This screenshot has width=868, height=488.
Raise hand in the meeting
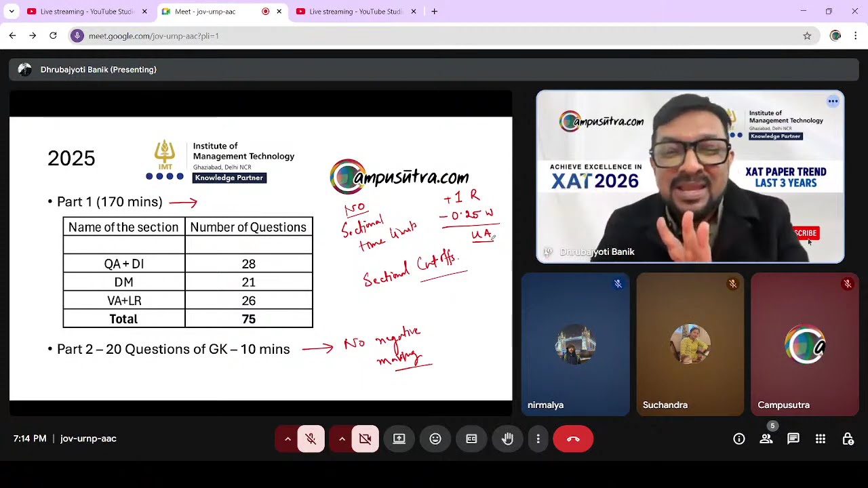coord(507,439)
